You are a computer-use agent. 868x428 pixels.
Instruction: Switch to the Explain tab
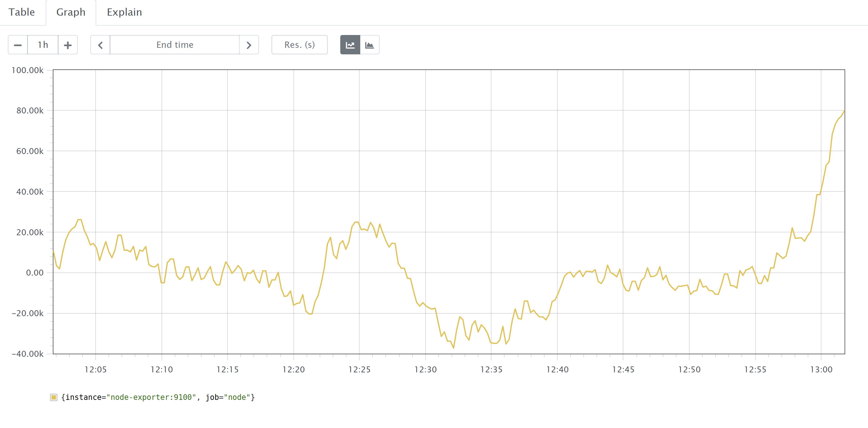coord(124,12)
